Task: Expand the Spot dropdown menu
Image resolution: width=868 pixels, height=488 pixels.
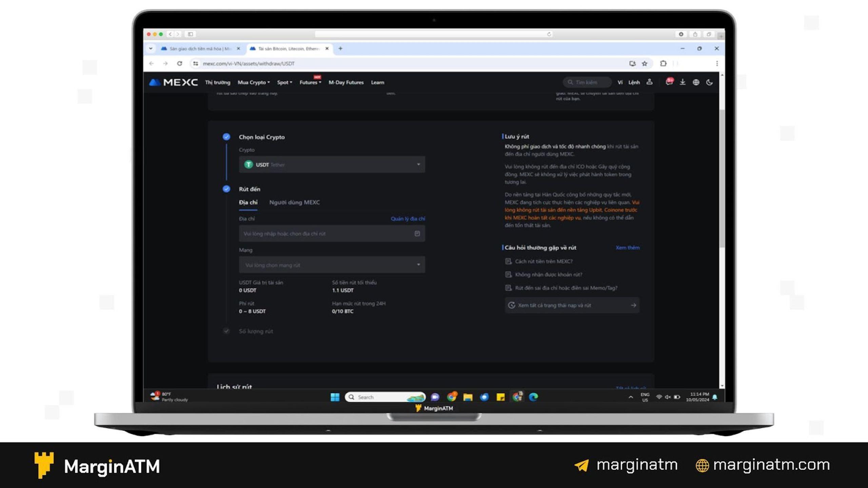Action: point(284,82)
